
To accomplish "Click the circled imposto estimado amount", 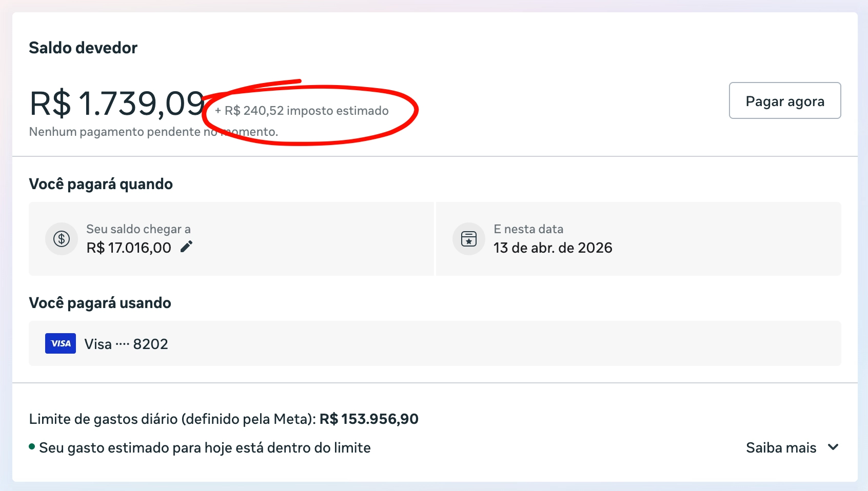I will (302, 110).
